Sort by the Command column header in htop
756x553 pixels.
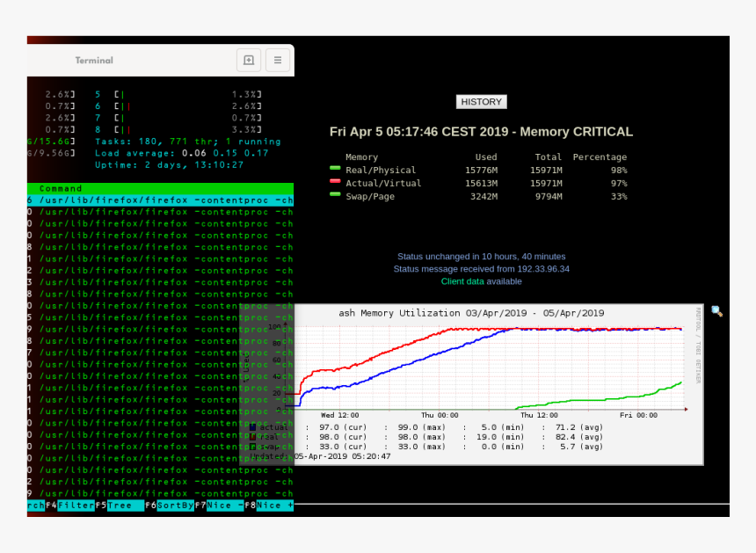pyautogui.click(x=61, y=188)
